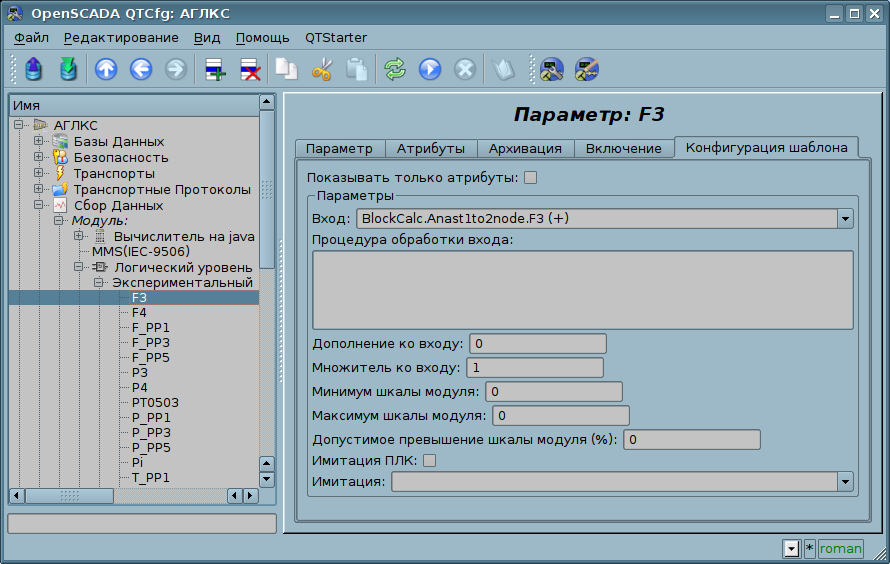
Task: Open the QTStarter menu
Action: point(336,37)
